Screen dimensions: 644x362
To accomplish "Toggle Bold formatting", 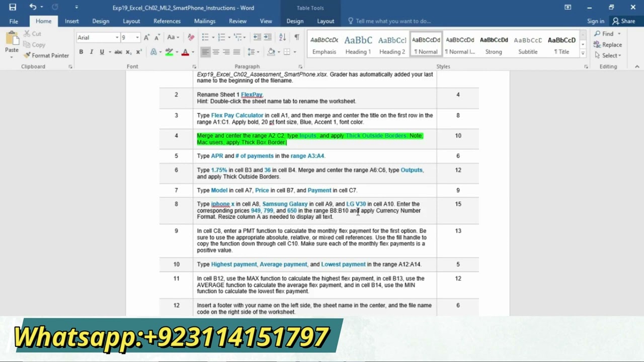I will pyautogui.click(x=81, y=52).
